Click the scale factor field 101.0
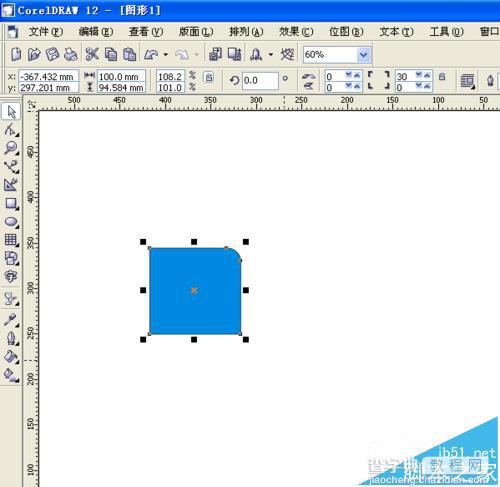The width and height of the screenshot is (500, 487). (170, 87)
